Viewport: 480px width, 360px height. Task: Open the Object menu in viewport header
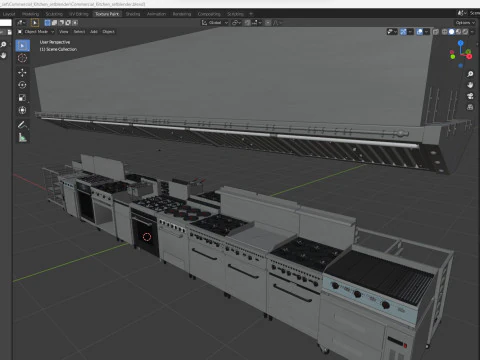[x=109, y=32]
